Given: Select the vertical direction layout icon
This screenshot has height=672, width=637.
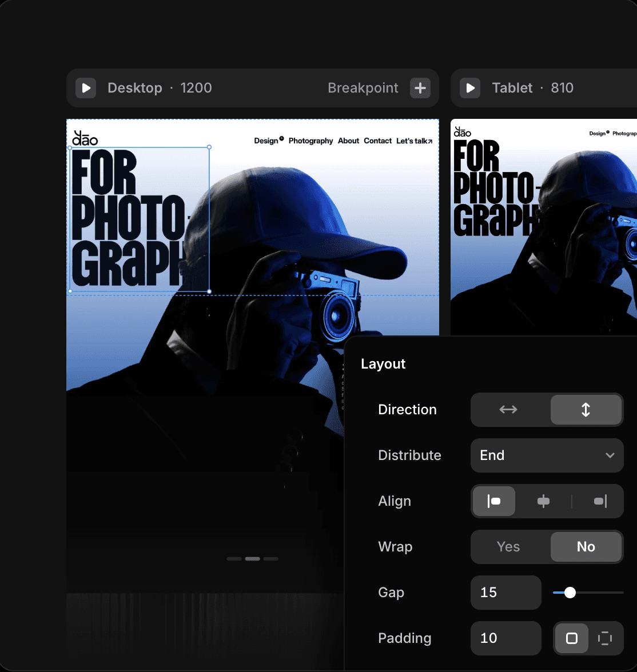Looking at the screenshot, I should (x=586, y=410).
